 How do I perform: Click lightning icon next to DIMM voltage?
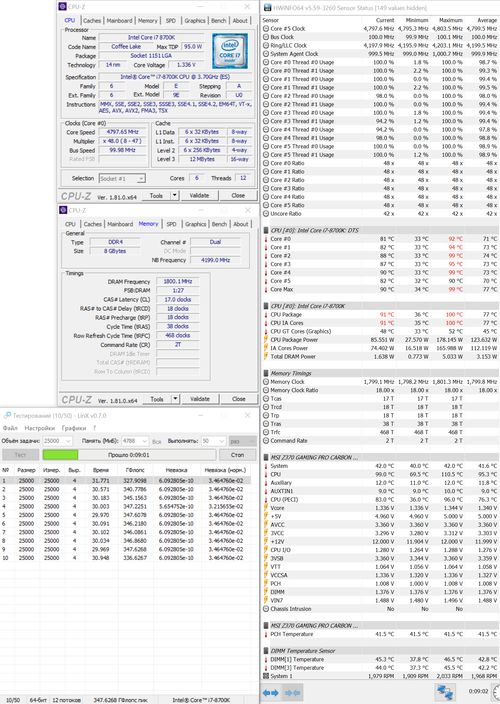pyautogui.click(x=266, y=592)
